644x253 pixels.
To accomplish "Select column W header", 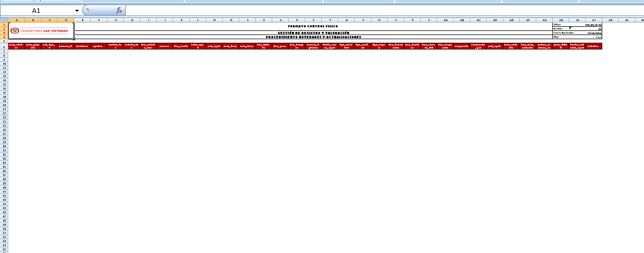I will 379,20.
